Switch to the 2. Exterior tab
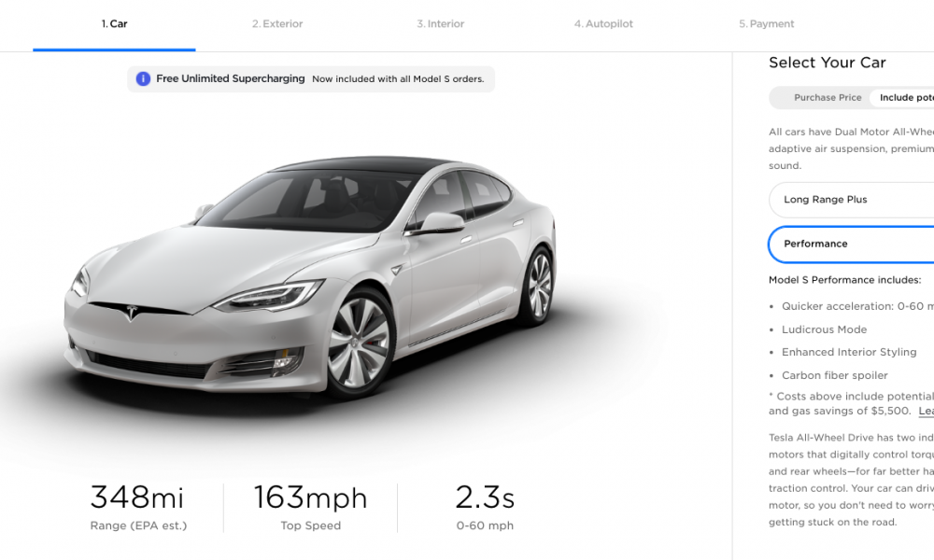 coord(277,24)
